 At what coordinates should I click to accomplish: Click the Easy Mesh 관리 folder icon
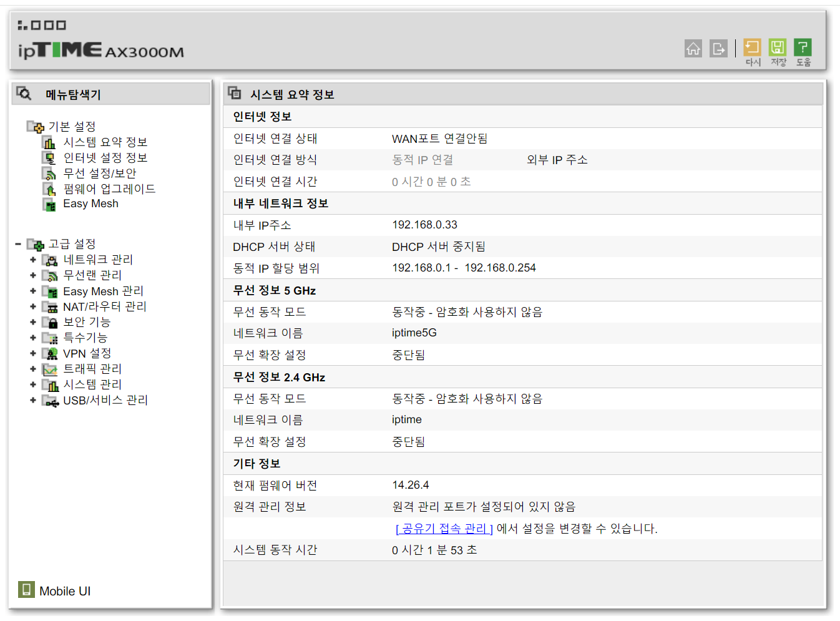click(x=49, y=291)
